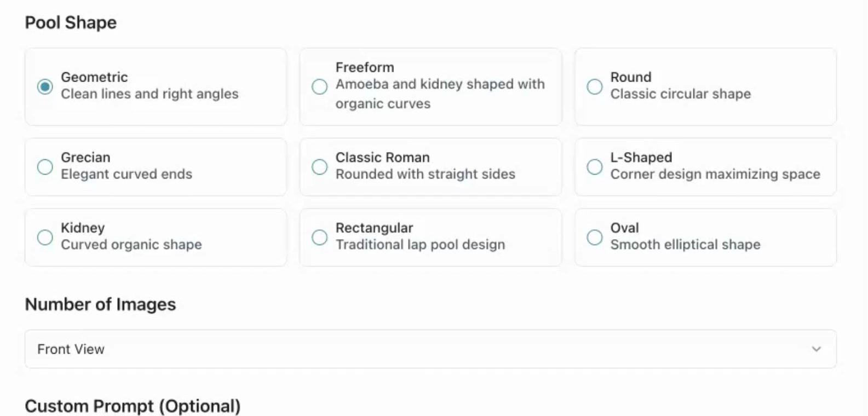The height and width of the screenshot is (416, 868).
Task: Expand the view selector chevron
Action: tap(817, 349)
